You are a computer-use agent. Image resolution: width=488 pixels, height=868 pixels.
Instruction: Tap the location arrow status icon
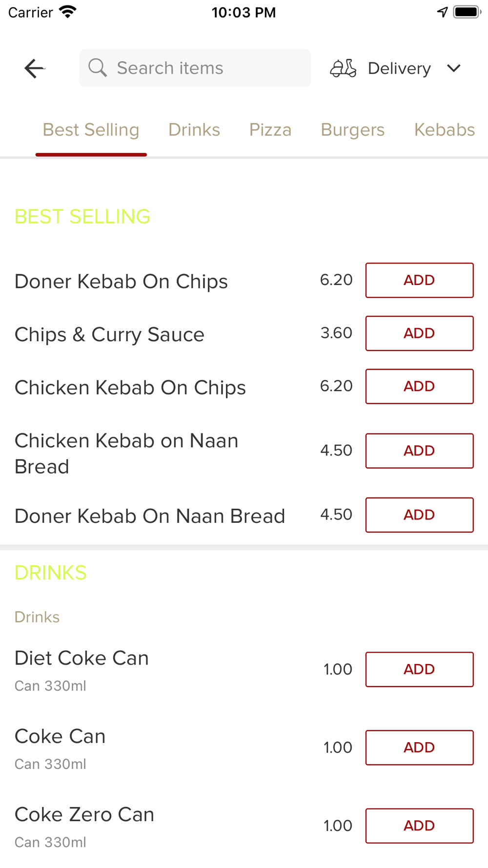[442, 12]
